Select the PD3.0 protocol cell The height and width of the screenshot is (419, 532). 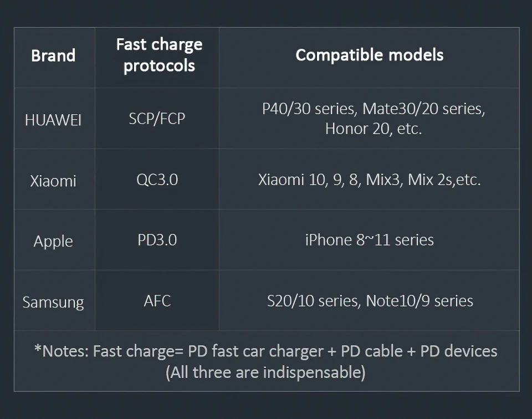[157, 240]
